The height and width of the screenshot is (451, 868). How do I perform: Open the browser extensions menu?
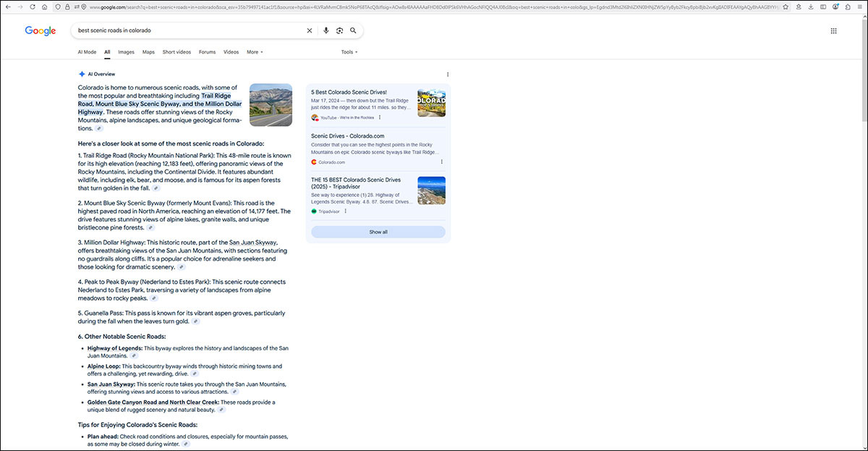(848, 7)
